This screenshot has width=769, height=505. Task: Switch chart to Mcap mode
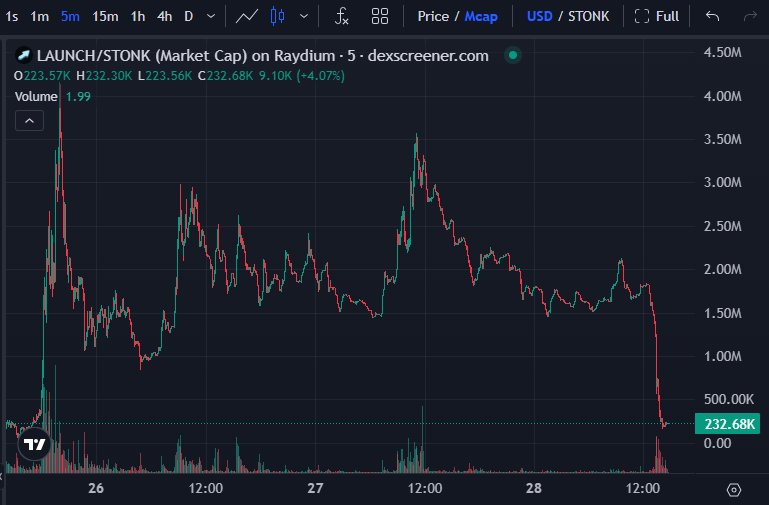pos(481,17)
